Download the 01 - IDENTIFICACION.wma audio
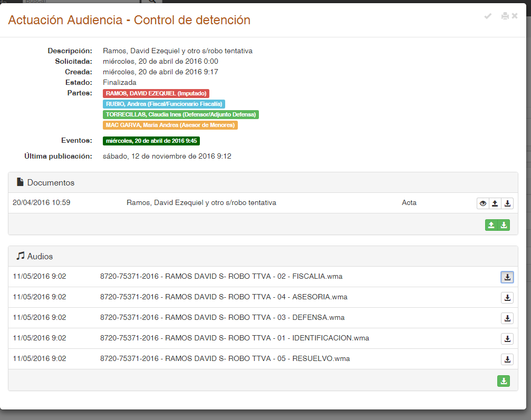Image resolution: width=531 pixels, height=420 pixels. (x=507, y=339)
